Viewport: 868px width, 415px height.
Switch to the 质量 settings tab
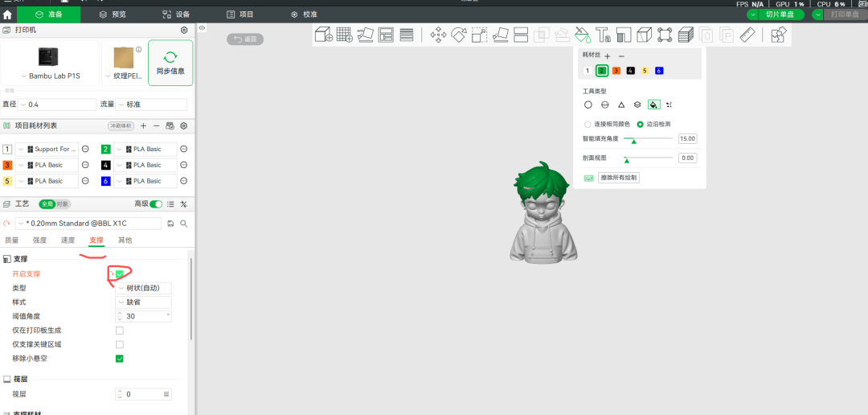coord(11,240)
